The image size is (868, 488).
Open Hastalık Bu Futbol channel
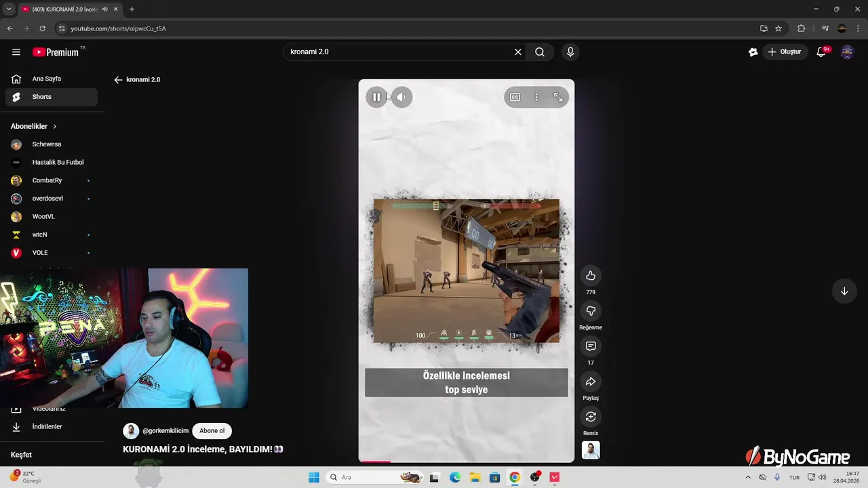click(x=52, y=163)
